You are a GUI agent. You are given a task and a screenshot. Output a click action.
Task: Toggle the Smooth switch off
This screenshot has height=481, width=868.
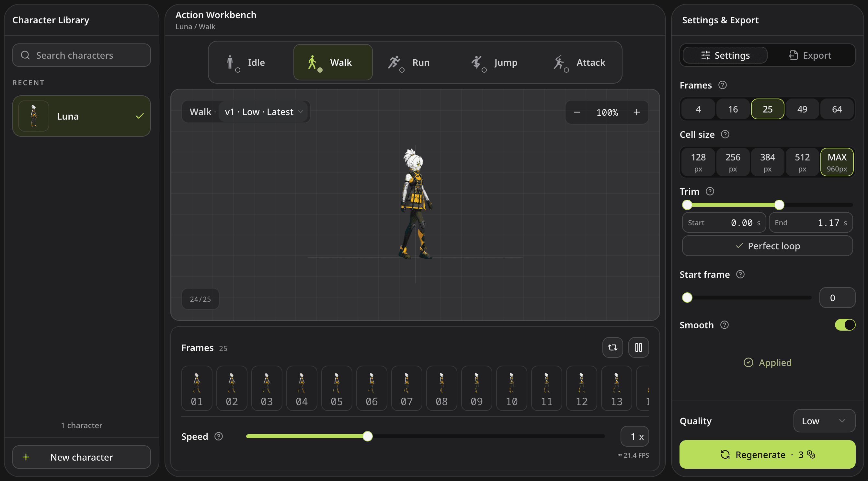[845, 325]
